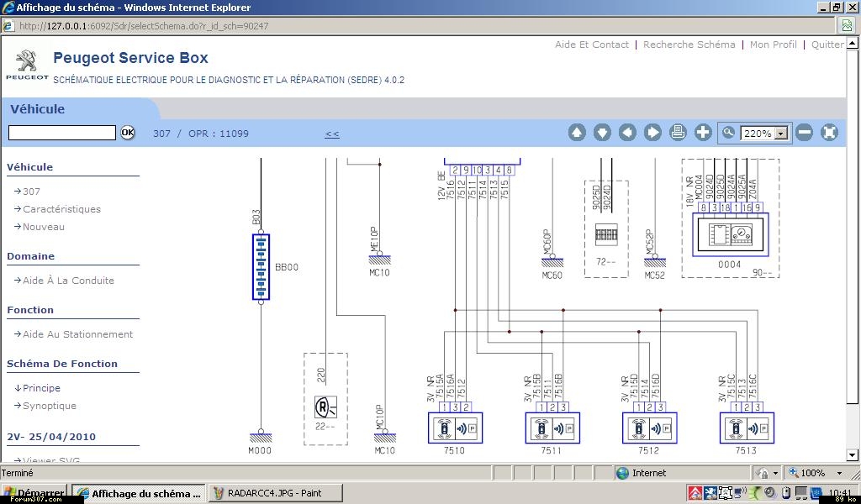Open Nouveau in the sidebar

pos(44,227)
